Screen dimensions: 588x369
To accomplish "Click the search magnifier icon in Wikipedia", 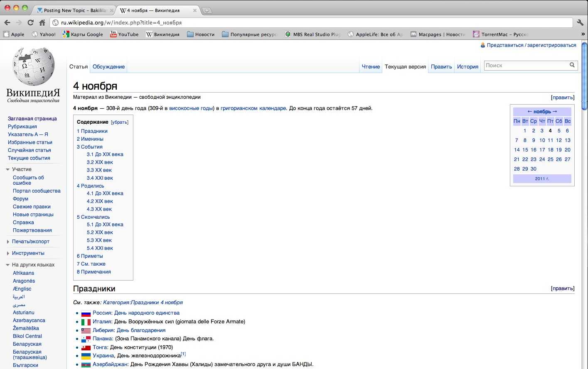I will tap(572, 65).
